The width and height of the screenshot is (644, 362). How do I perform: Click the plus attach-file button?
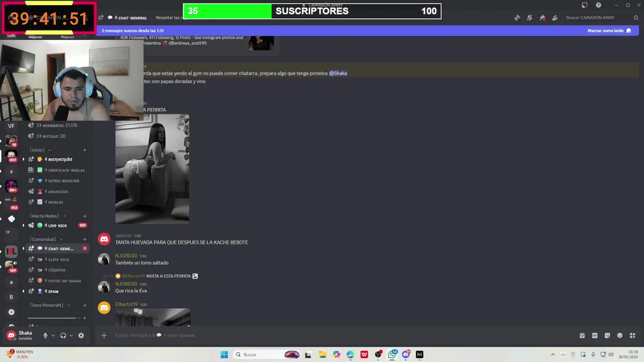(104, 335)
